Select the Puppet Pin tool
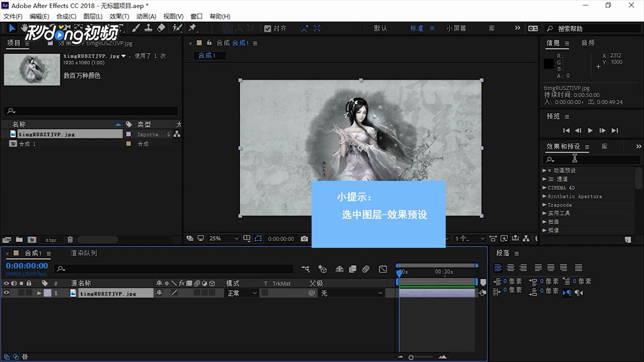 tap(192, 28)
